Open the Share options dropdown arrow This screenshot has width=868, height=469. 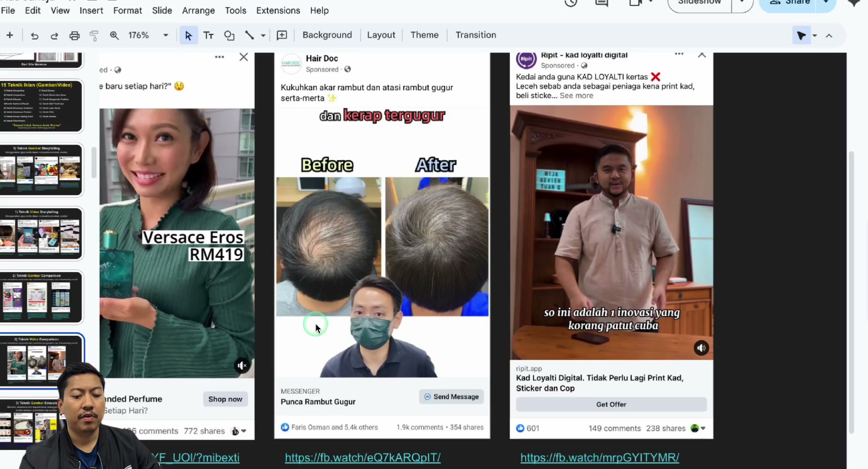click(826, 3)
